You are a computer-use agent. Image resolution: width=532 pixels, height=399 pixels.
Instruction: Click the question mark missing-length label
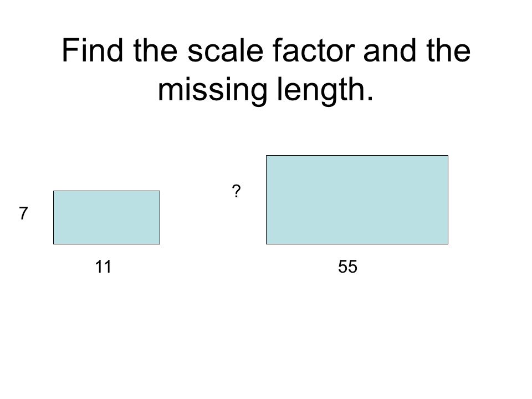click(236, 191)
